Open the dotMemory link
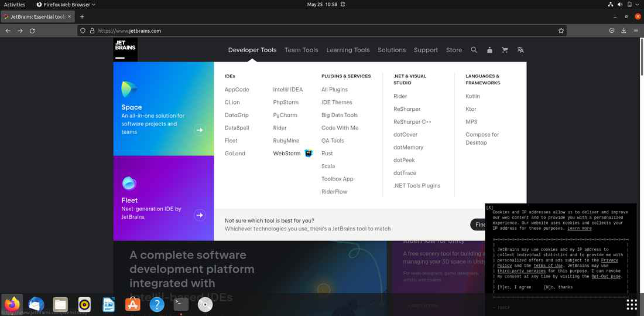The width and height of the screenshot is (644, 316). pos(408,147)
